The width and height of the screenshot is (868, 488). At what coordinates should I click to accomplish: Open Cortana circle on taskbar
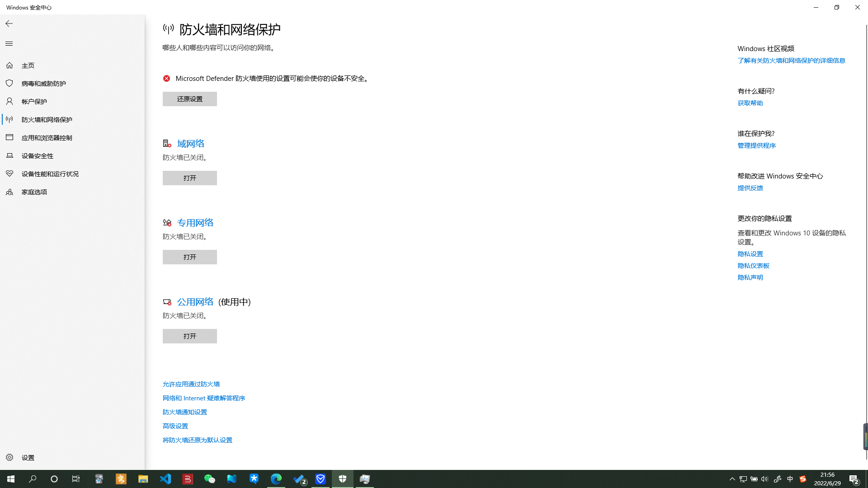[54, 479]
